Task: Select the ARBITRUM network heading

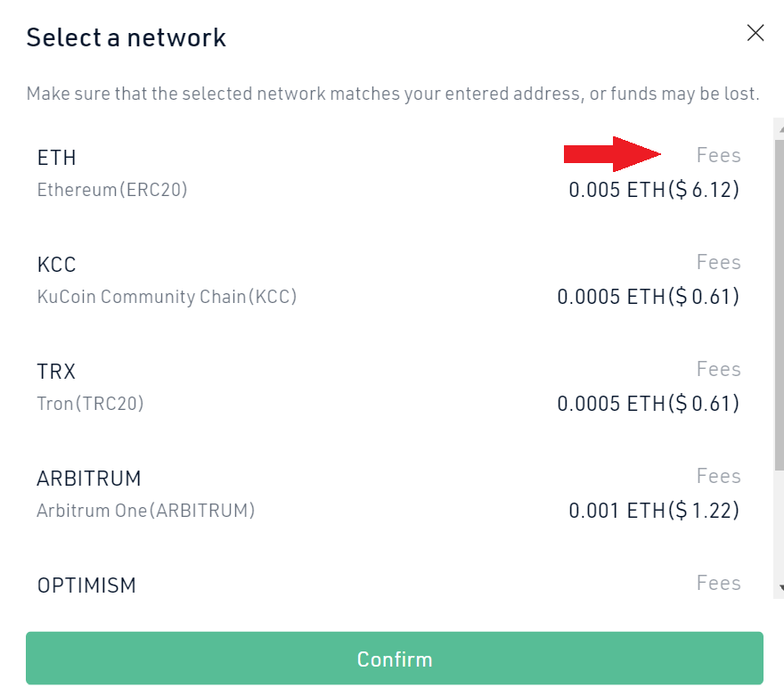Action: (x=89, y=479)
